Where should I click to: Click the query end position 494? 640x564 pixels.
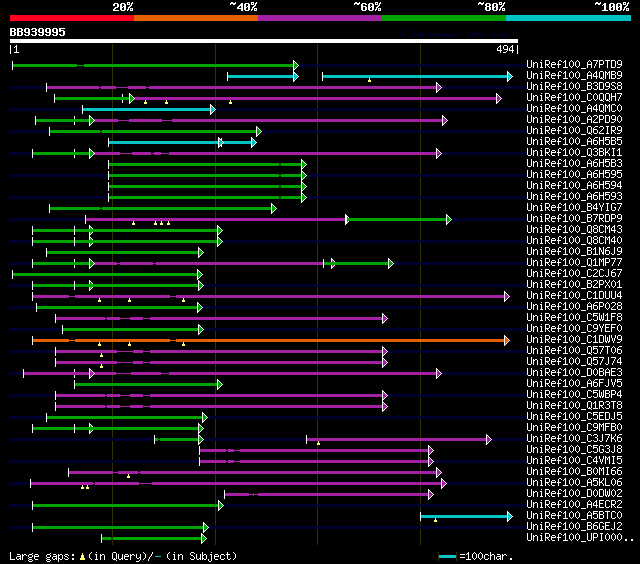click(505, 49)
